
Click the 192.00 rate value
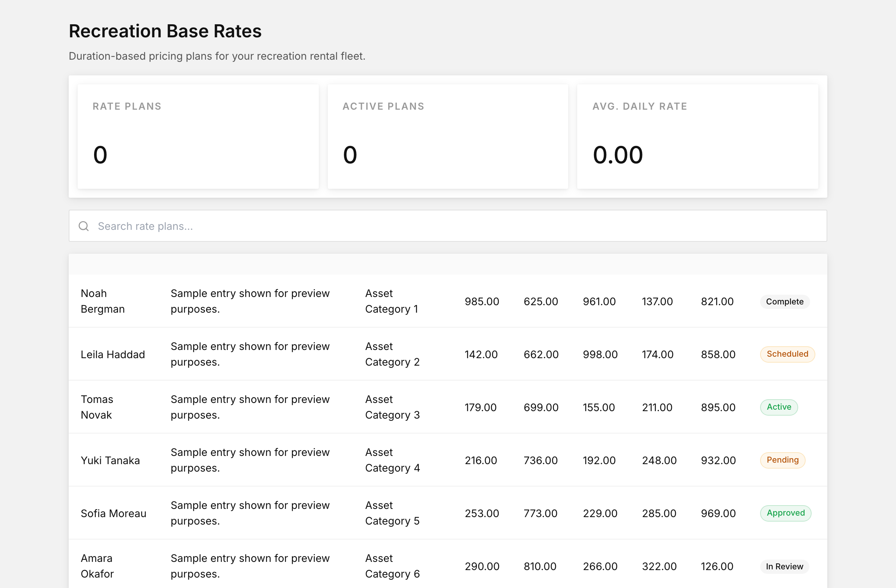(x=599, y=460)
